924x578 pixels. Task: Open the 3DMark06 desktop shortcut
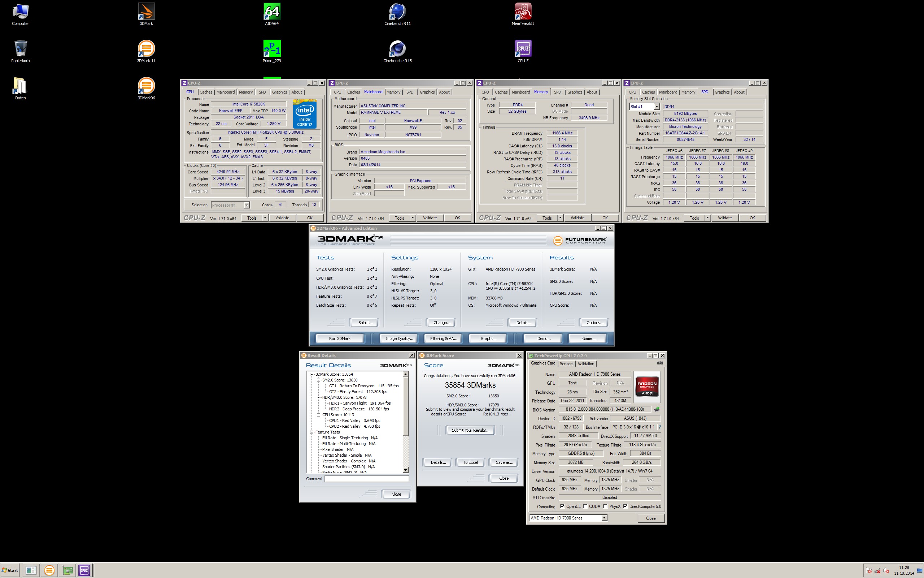click(x=146, y=88)
